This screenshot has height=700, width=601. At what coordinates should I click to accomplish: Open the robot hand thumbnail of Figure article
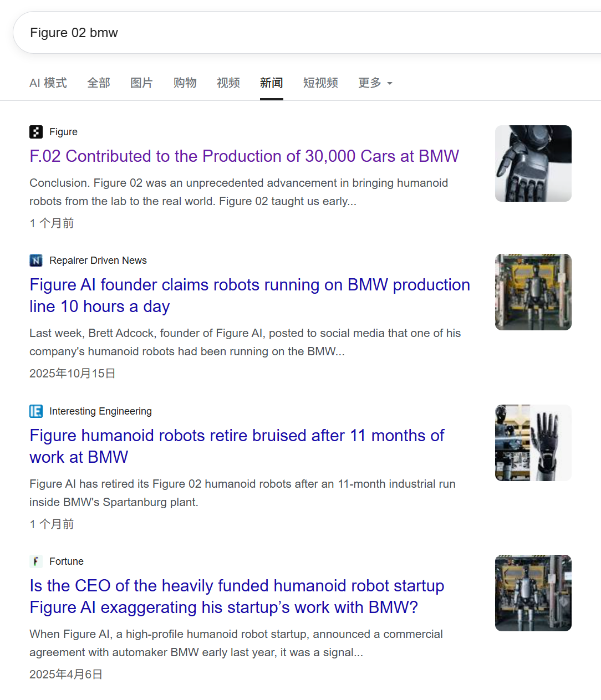(x=533, y=163)
